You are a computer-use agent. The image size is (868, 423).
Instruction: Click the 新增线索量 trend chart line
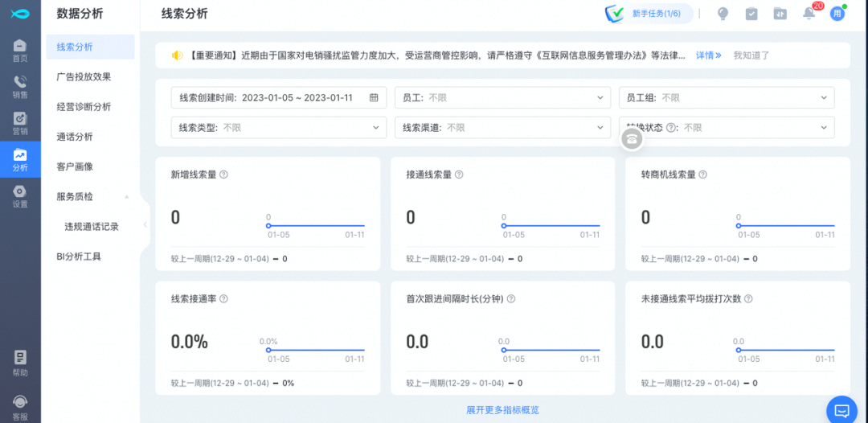[316, 225]
